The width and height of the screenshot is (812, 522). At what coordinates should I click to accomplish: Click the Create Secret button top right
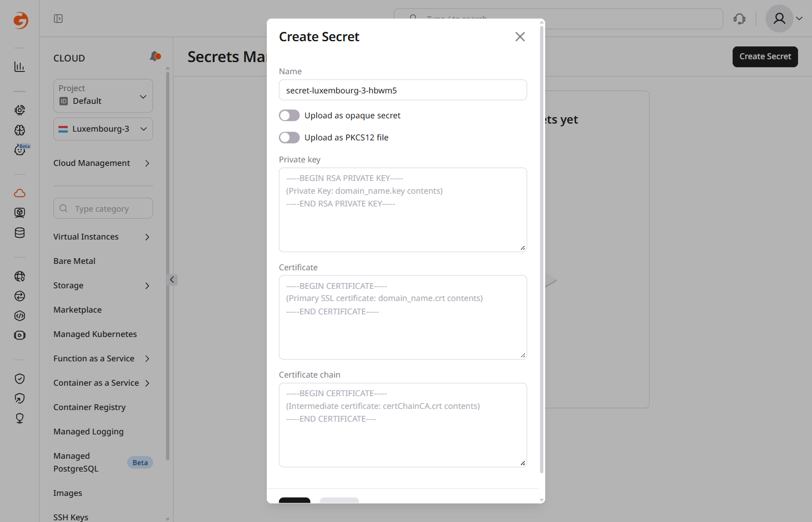coord(765,56)
